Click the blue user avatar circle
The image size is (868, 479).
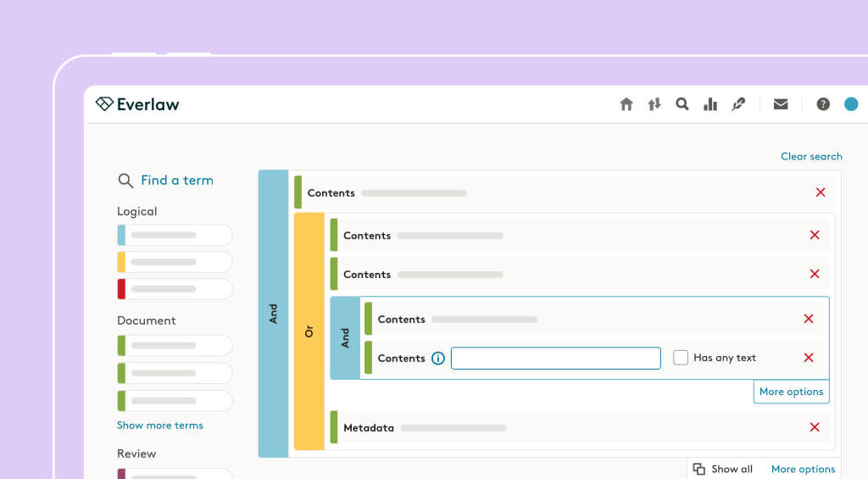(851, 104)
